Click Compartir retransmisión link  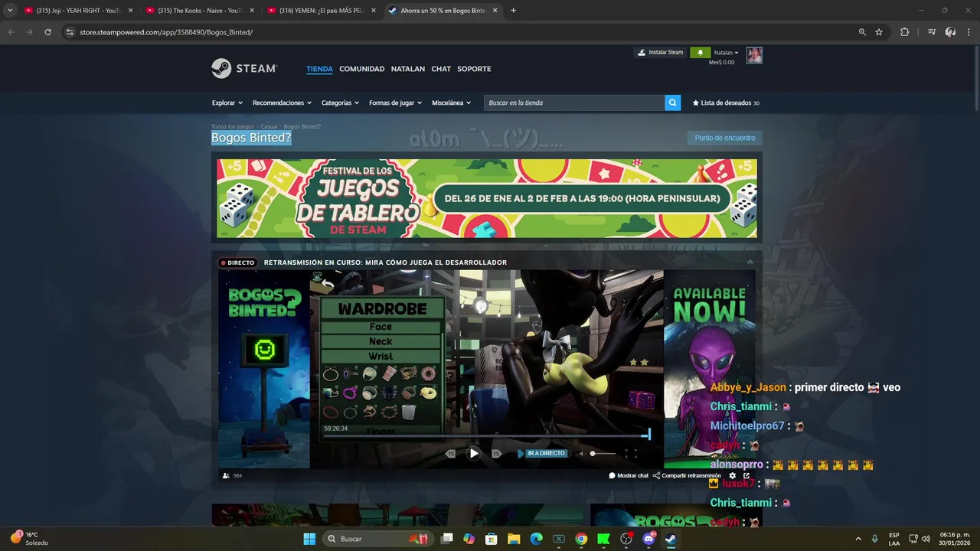click(687, 475)
